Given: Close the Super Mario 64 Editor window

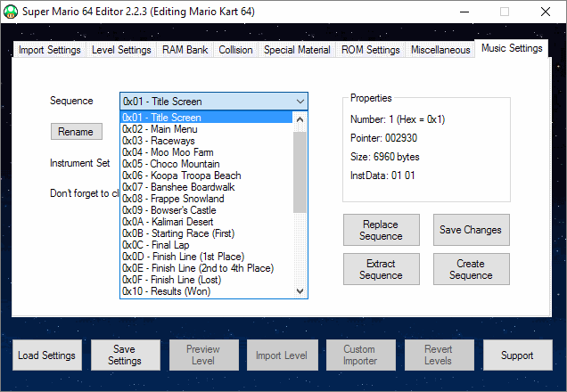Looking at the screenshot, I should pos(546,12).
